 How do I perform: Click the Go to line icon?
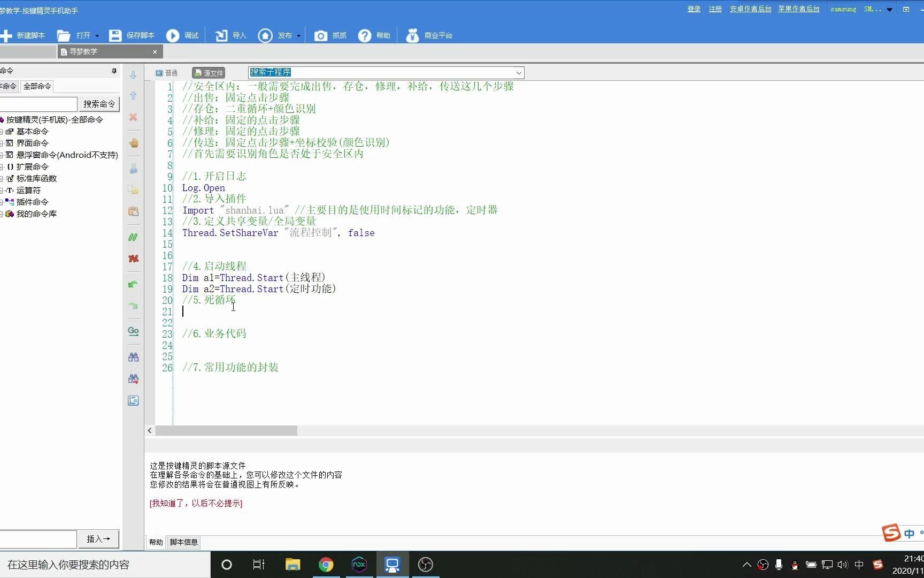(133, 331)
